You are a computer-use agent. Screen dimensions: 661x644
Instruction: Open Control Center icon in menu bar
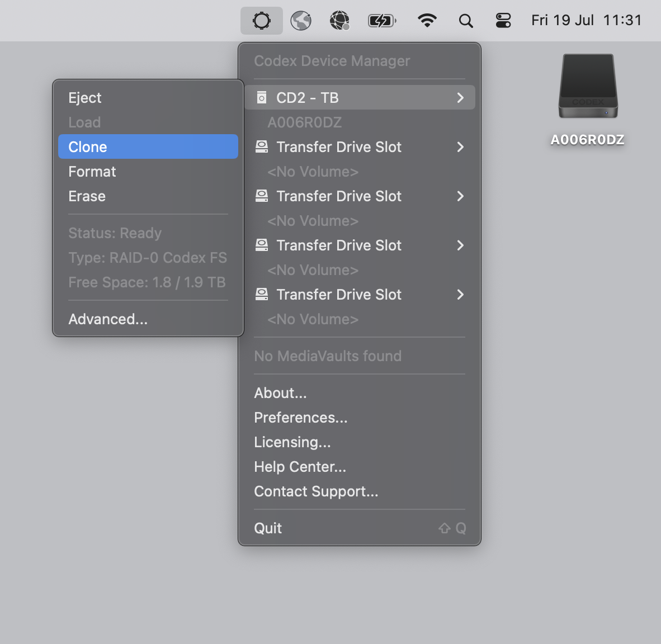(503, 20)
